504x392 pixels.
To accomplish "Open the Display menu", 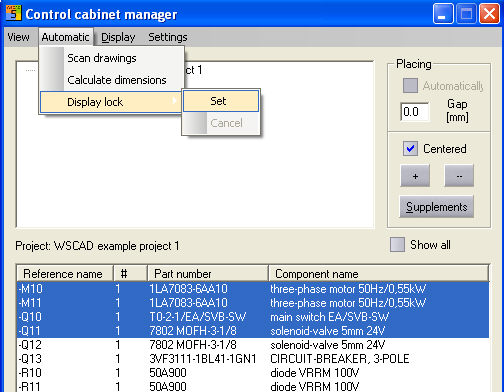I will tap(118, 37).
